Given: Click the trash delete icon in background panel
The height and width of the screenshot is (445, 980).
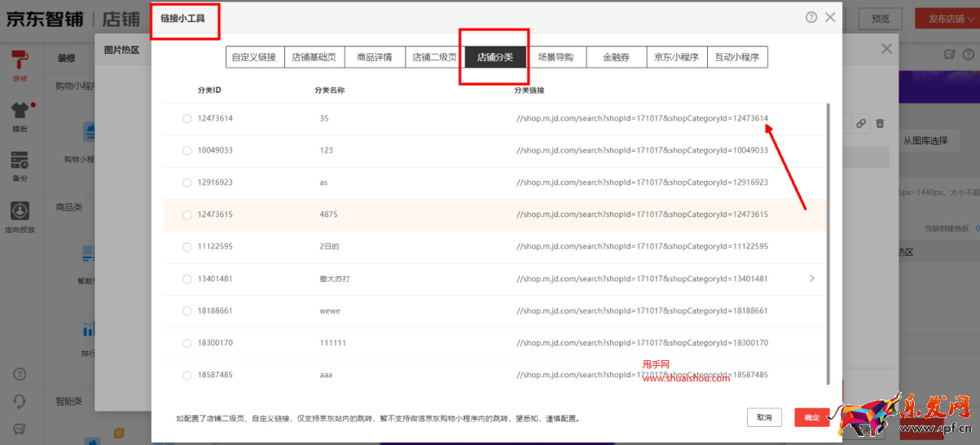Looking at the screenshot, I should click(x=880, y=124).
